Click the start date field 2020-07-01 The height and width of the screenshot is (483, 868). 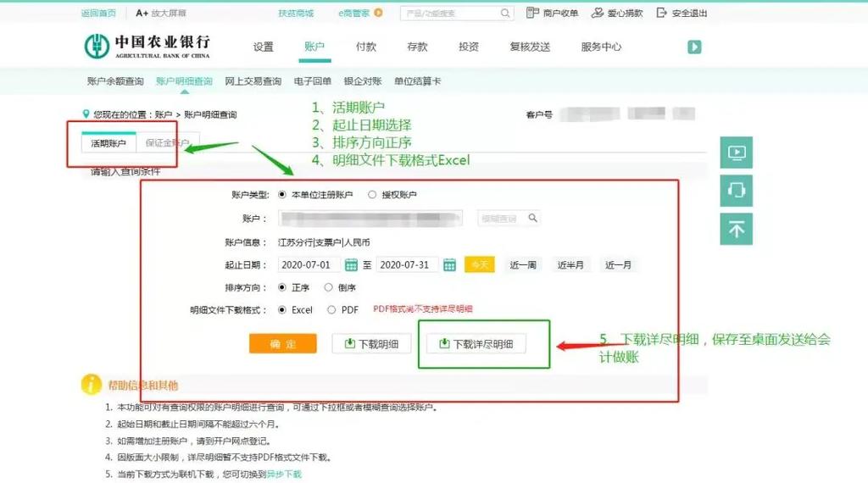309,265
